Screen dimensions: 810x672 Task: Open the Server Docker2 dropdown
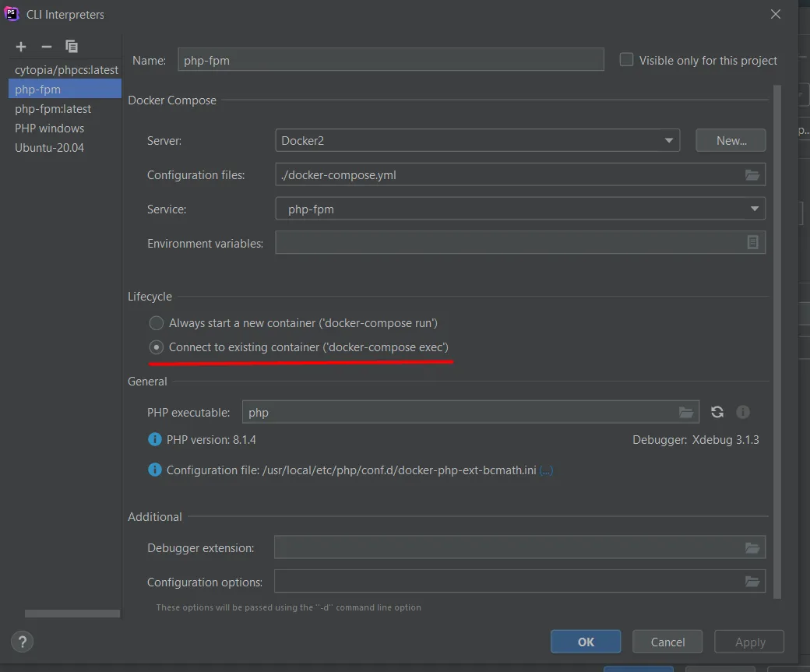477,140
